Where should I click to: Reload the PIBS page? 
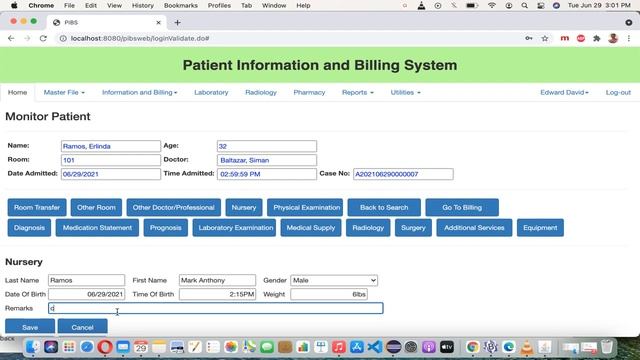(43, 38)
